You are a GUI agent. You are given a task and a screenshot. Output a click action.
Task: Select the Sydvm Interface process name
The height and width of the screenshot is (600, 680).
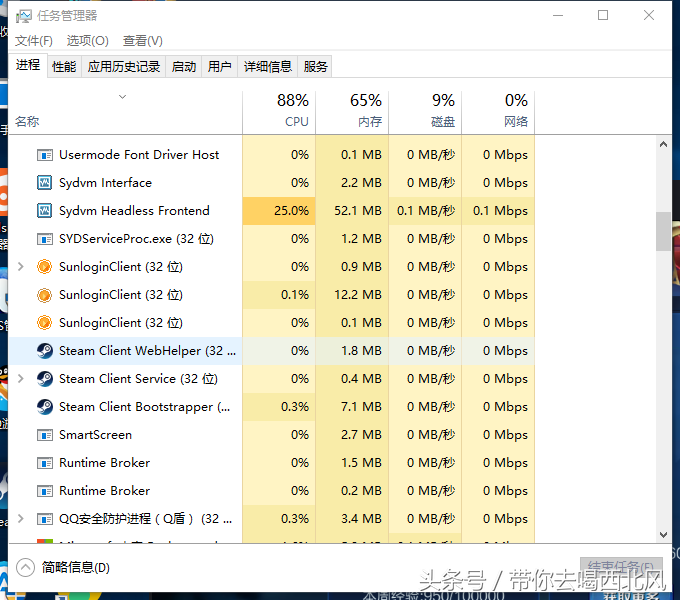point(105,183)
